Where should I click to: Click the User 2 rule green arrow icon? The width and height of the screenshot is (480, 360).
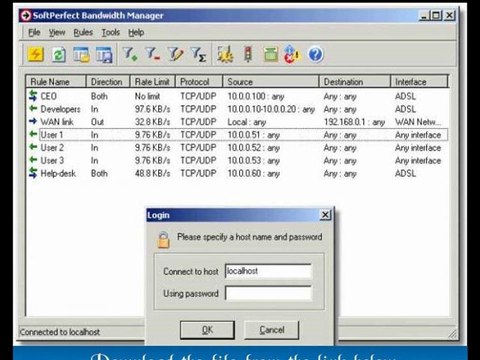click(x=33, y=147)
